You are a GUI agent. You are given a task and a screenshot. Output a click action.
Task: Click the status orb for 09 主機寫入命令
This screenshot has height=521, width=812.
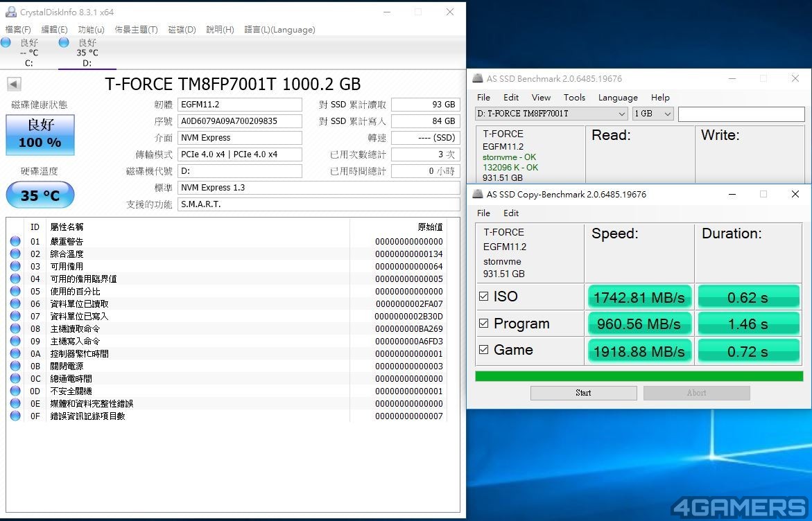click(x=15, y=340)
